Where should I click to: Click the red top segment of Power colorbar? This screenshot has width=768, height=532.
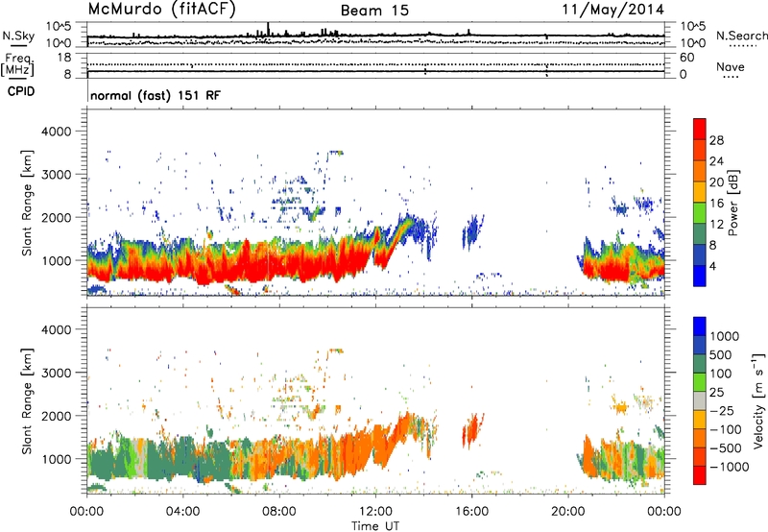tap(700, 129)
